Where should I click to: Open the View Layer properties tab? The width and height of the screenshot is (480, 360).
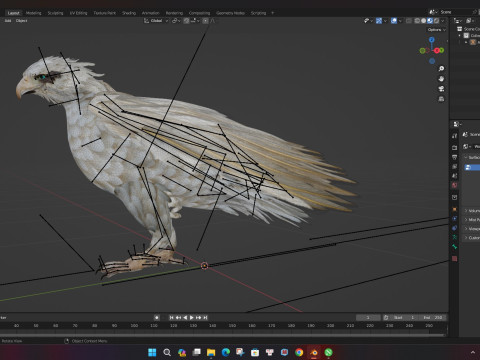coord(454,166)
